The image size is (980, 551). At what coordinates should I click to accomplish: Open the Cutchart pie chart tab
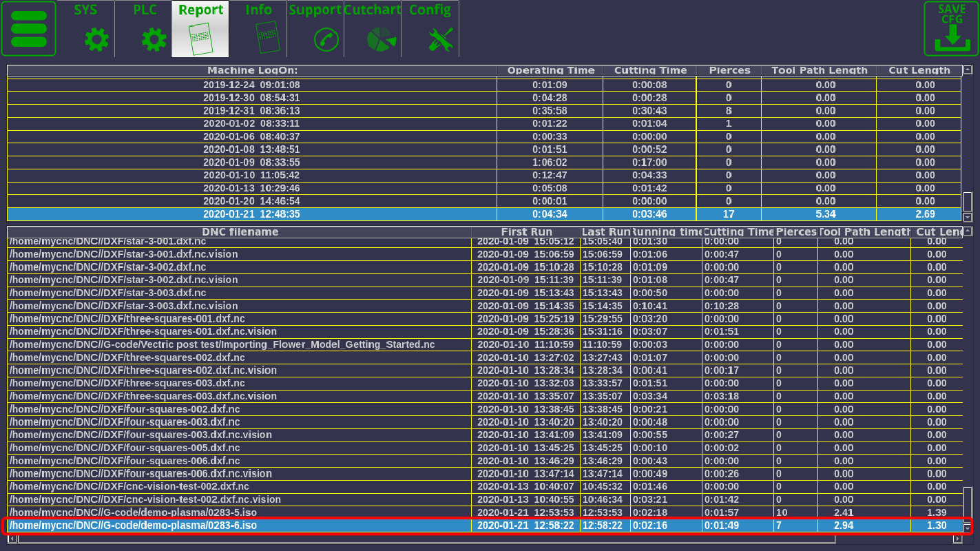(373, 29)
